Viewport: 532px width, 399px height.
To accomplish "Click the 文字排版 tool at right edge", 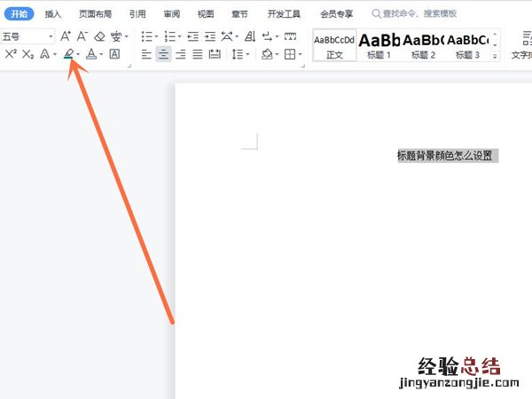I will click(522, 45).
